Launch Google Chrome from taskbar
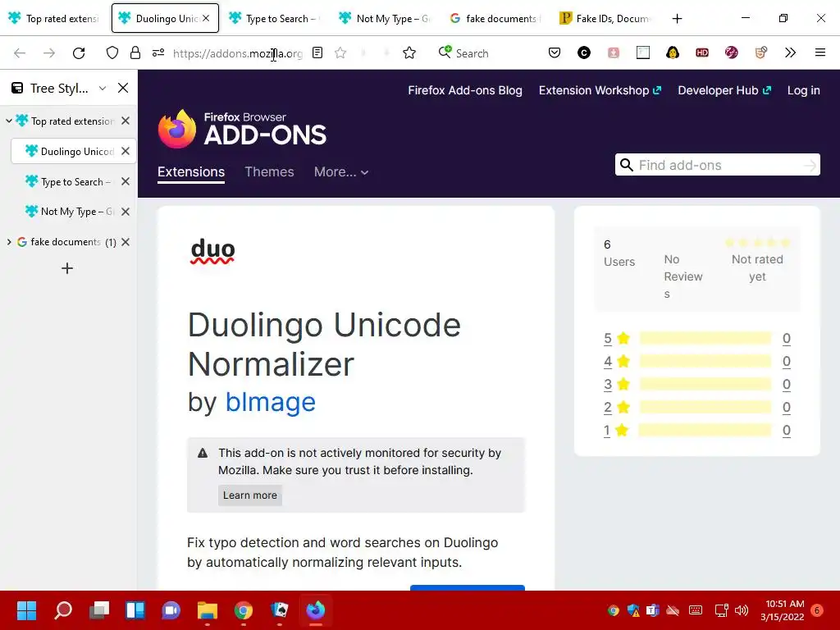The width and height of the screenshot is (840, 630). (243, 610)
